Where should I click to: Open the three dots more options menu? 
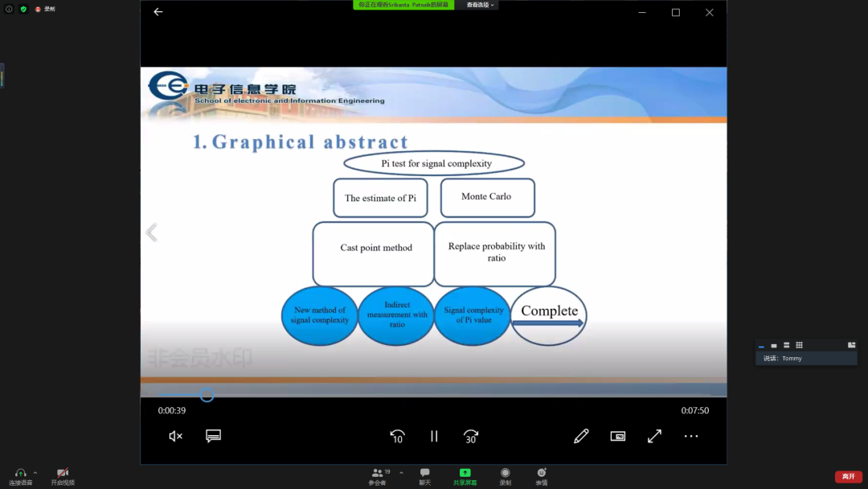[691, 437]
